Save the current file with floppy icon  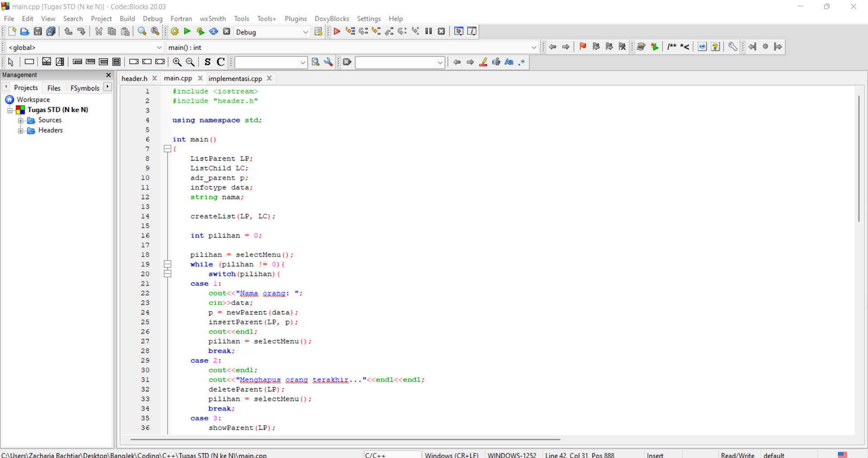pos(38,32)
